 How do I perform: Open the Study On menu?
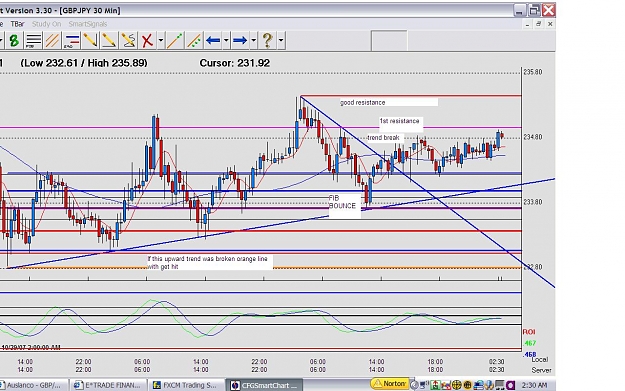point(46,24)
